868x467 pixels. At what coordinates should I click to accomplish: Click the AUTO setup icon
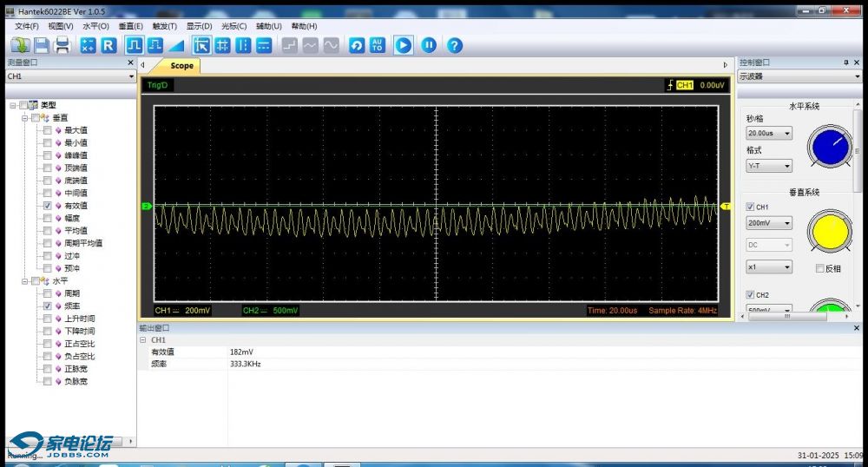(x=378, y=45)
